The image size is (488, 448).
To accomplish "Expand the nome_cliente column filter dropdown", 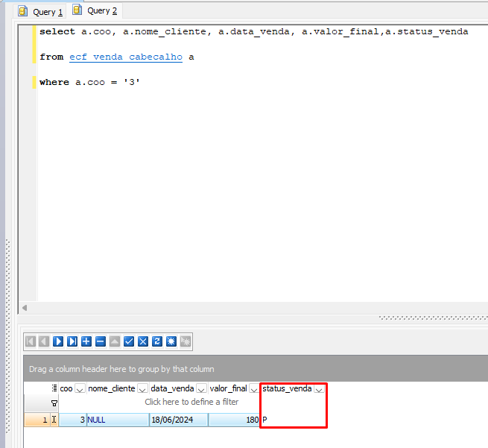I will [142, 389].
